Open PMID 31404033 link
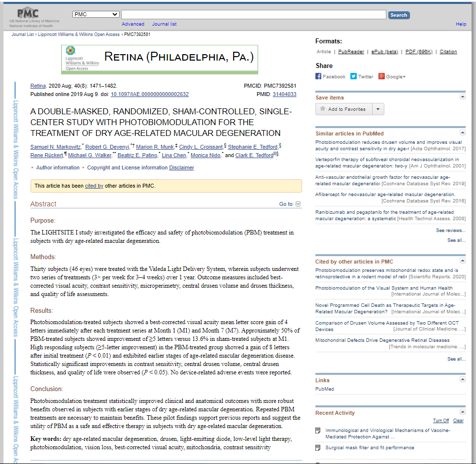The width and height of the screenshot is (476, 464). click(284, 94)
